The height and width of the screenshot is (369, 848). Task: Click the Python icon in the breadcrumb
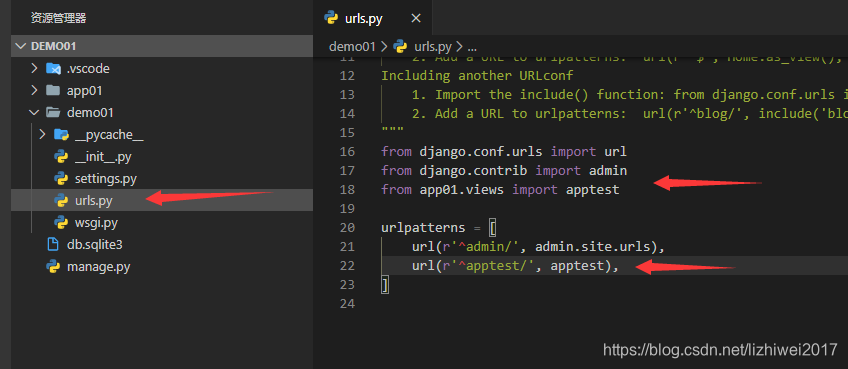pos(400,47)
